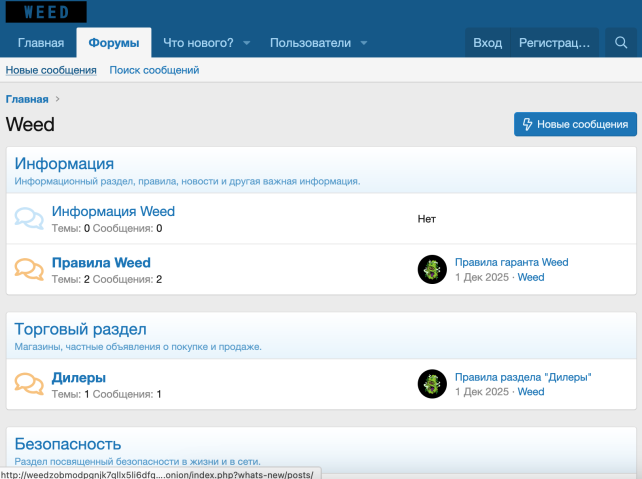
Task: Open the avatar next to Правила гаранта Weed
Action: [x=432, y=270]
